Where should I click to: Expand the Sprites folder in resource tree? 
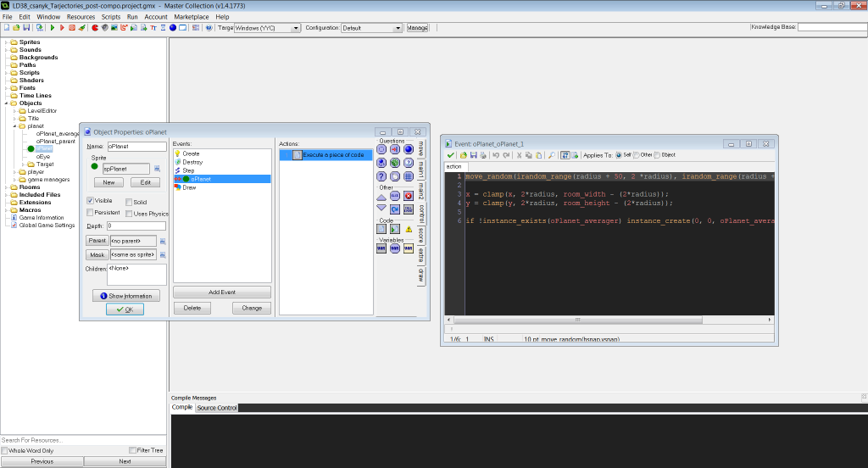(5, 42)
